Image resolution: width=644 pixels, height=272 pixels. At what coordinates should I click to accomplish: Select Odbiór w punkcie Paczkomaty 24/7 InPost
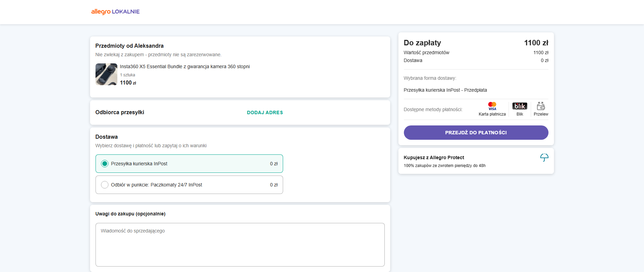pyautogui.click(x=189, y=185)
